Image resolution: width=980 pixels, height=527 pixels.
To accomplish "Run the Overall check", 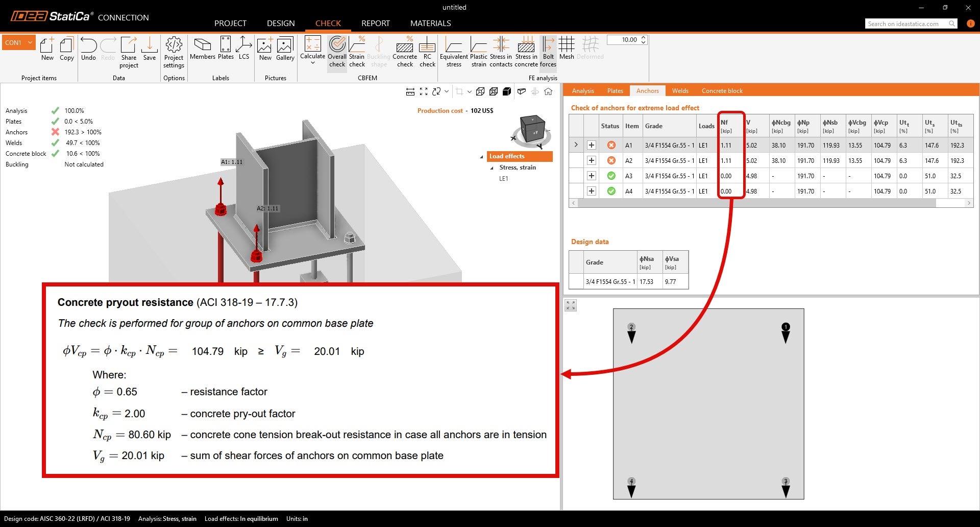I will coord(337,51).
